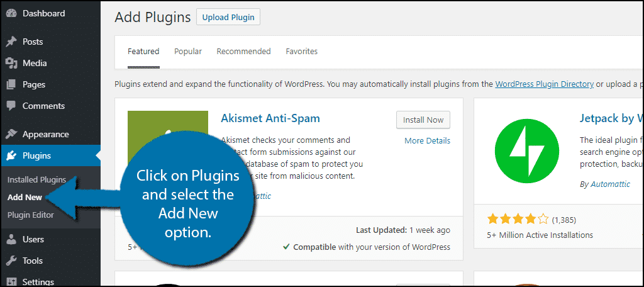The width and height of the screenshot is (644, 287).
Task: Follow the WordPress Plugin Directory link
Action: click(544, 84)
